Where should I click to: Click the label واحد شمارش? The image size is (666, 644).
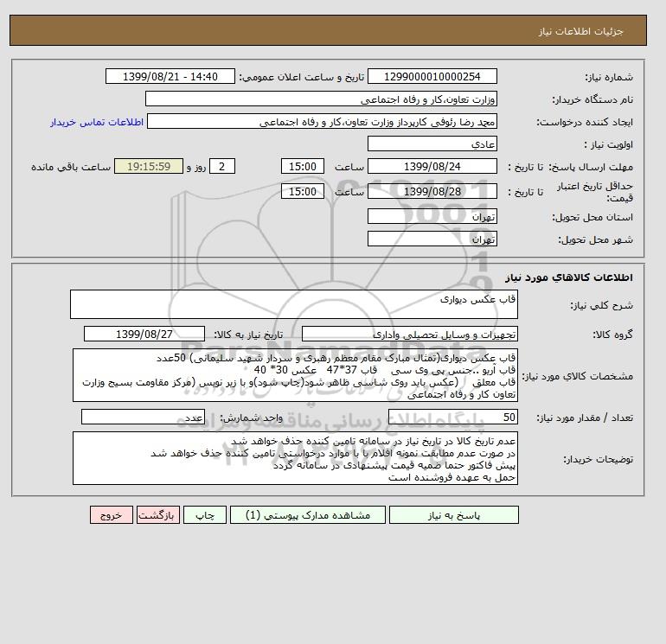(251, 418)
